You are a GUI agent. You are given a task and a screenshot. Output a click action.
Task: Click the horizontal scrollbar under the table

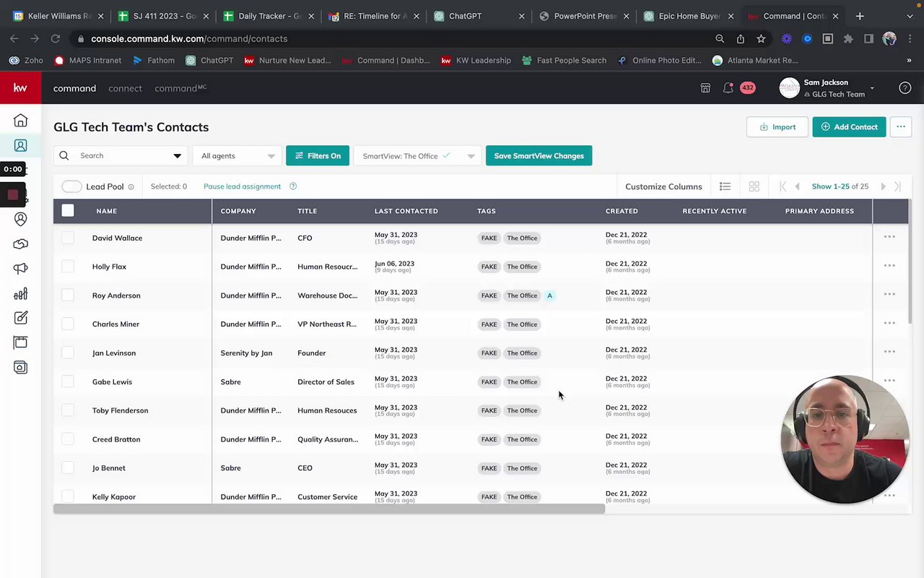(x=329, y=509)
